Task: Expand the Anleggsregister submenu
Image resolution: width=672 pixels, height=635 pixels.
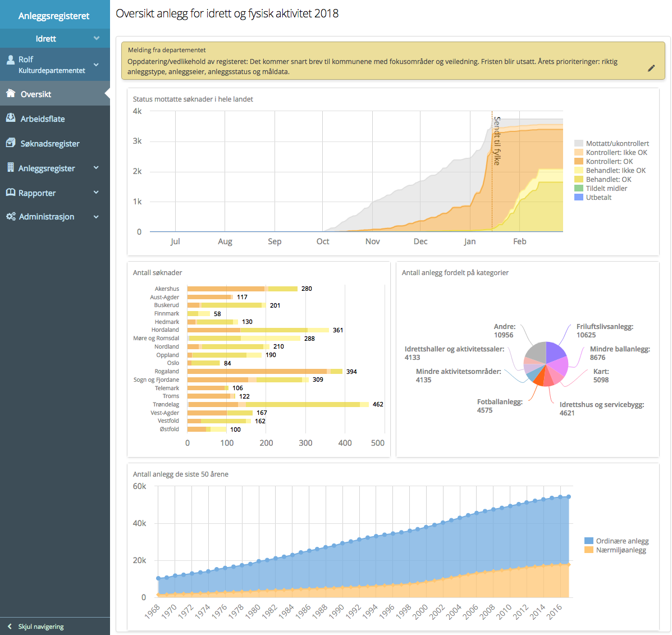Action: 96,168
